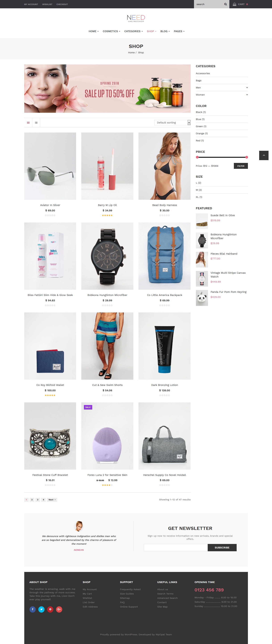
Task: Open the Google Plus social icon
Action: [x=59, y=609]
